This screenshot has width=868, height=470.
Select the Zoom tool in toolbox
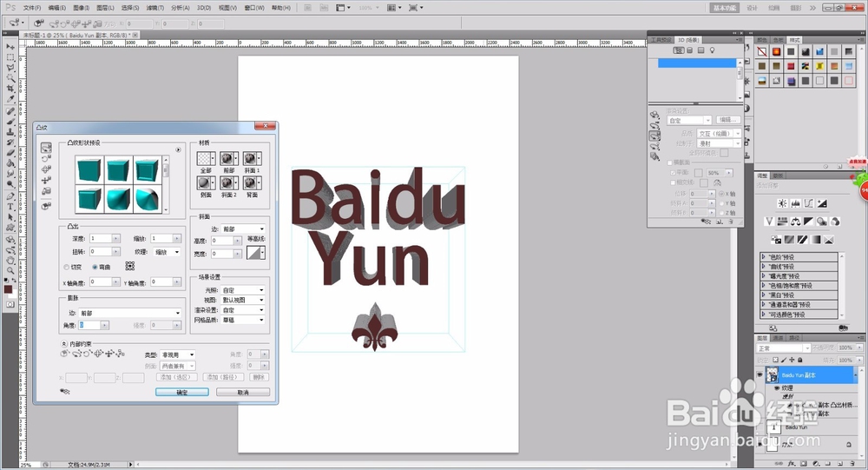click(x=10, y=271)
